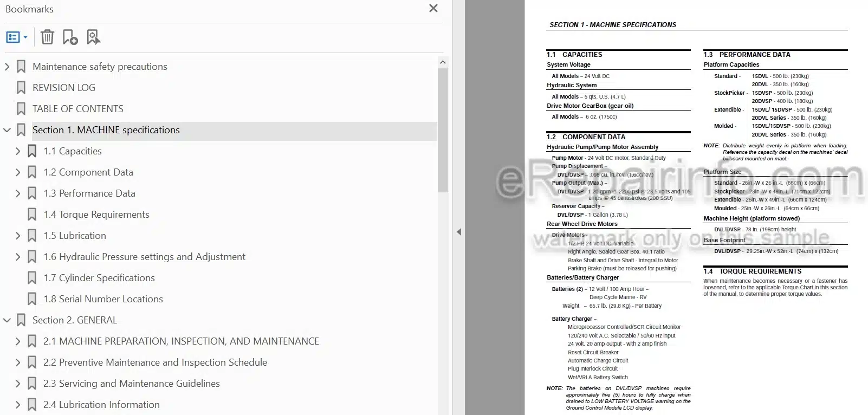Expand 2.4 Lubrication Information bookmark

click(18, 405)
